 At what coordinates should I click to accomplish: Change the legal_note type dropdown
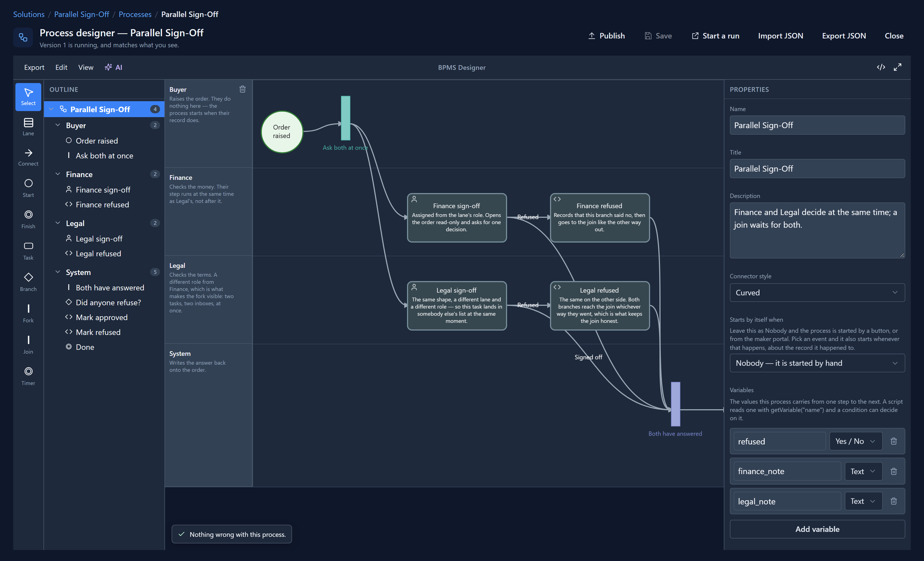click(x=863, y=501)
